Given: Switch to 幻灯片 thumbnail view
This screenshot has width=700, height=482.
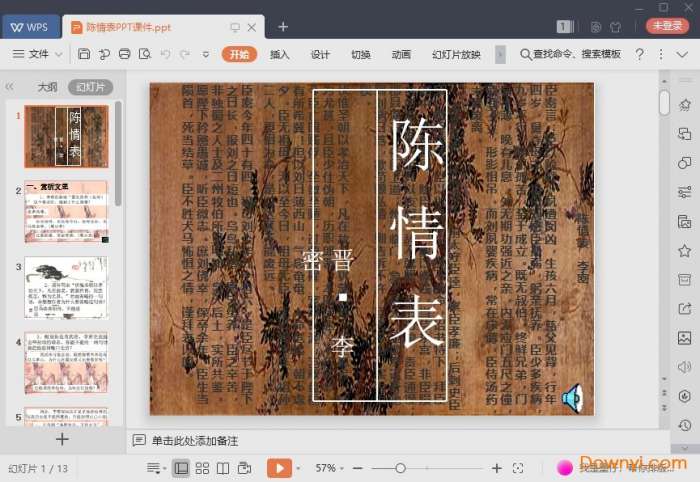Looking at the screenshot, I should point(91,87).
